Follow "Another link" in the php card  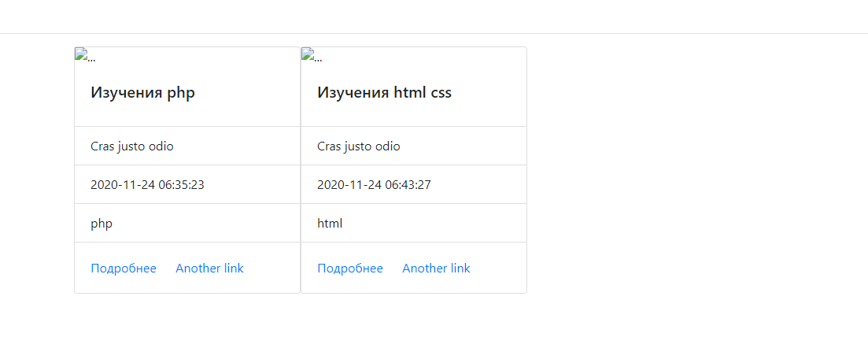point(209,269)
